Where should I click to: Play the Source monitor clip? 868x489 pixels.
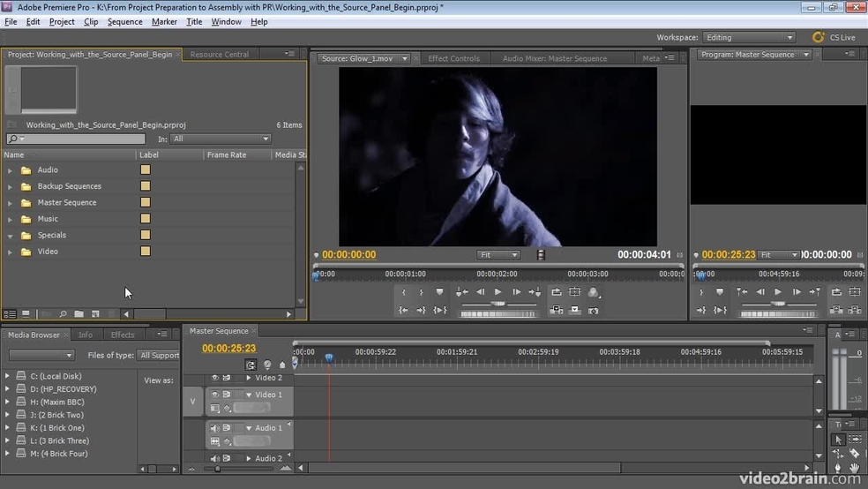498,292
